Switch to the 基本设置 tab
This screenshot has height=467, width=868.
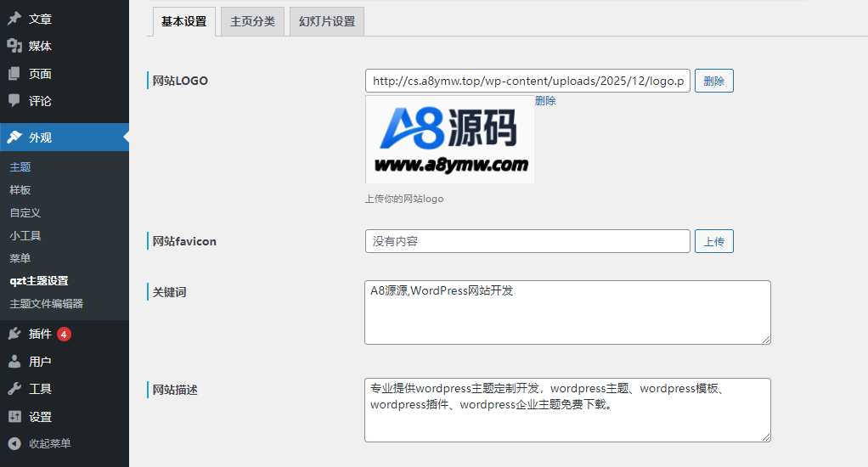(x=183, y=21)
